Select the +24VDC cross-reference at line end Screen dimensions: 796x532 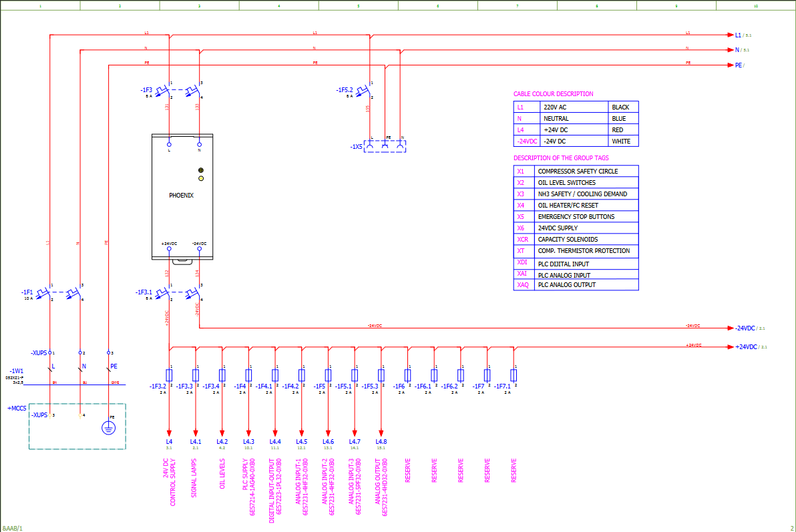pyautogui.click(x=763, y=347)
